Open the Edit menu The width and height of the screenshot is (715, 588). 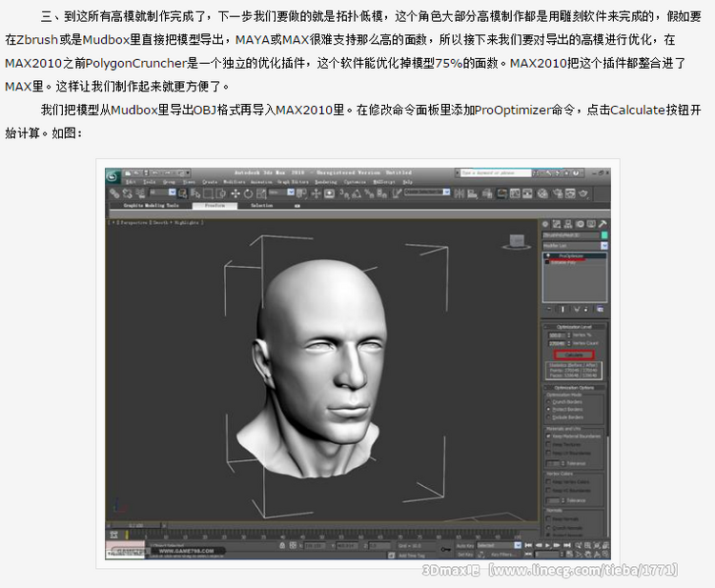(x=131, y=182)
